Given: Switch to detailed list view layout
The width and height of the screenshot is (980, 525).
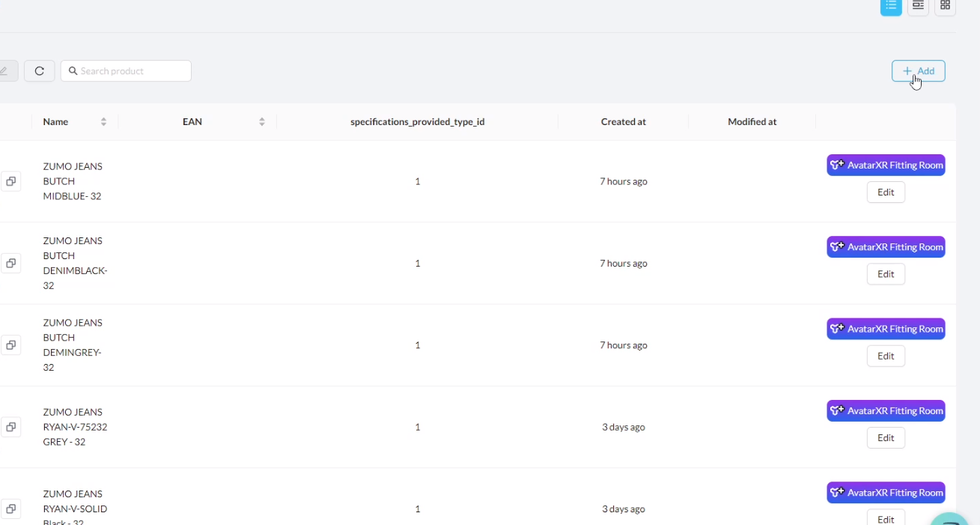Looking at the screenshot, I should [x=918, y=6].
